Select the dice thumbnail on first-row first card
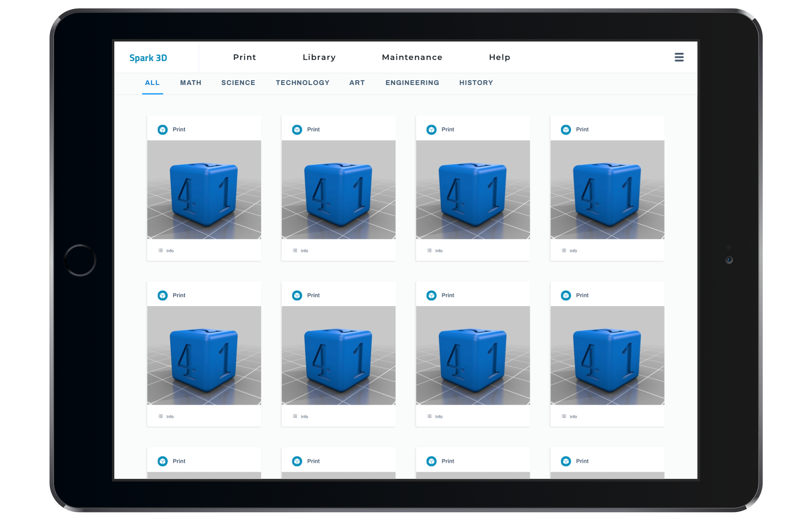 [x=204, y=190]
